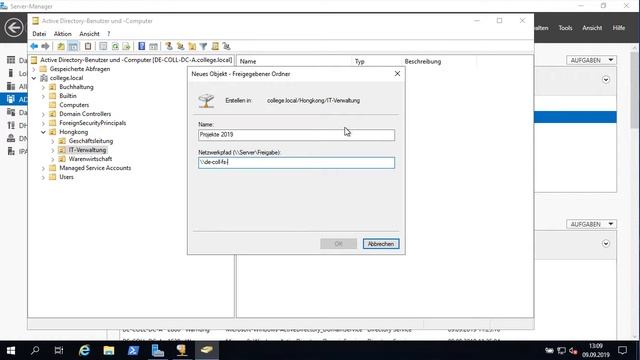Open Internet Explorer from the taskbar
The image size is (640, 360).
pyautogui.click(x=84, y=350)
